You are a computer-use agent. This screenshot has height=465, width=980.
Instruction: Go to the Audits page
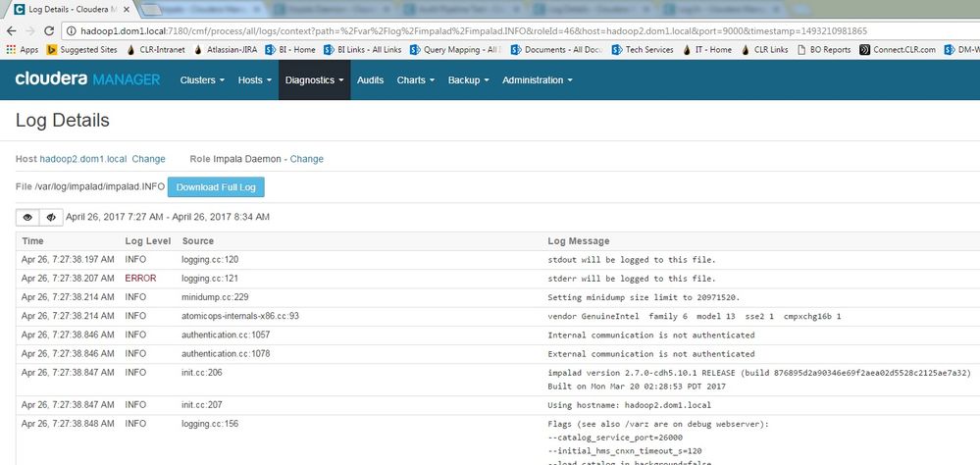[370, 80]
